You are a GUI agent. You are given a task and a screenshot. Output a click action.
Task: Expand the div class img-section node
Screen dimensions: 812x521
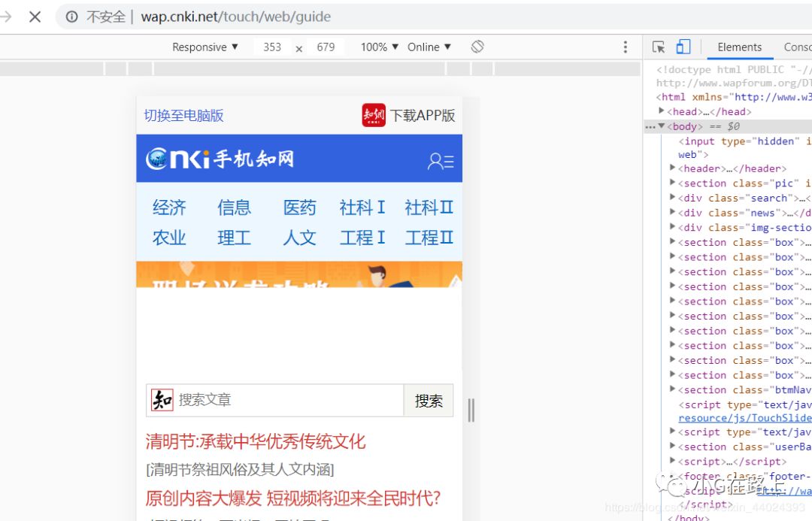(x=672, y=226)
